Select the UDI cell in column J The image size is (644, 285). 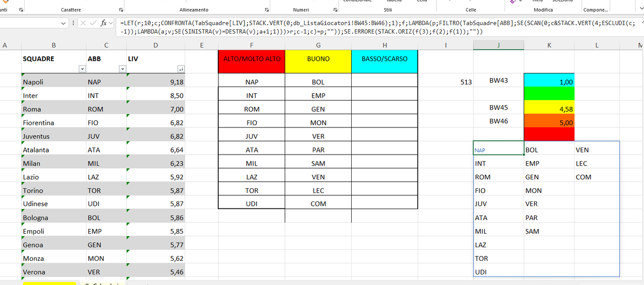click(x=498, y=270)
